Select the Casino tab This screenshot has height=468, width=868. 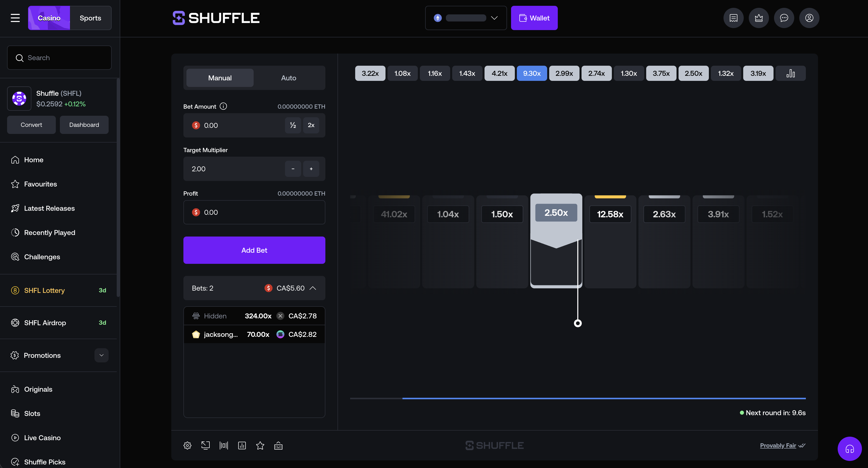pyautogui.click(x=49, y=18)
